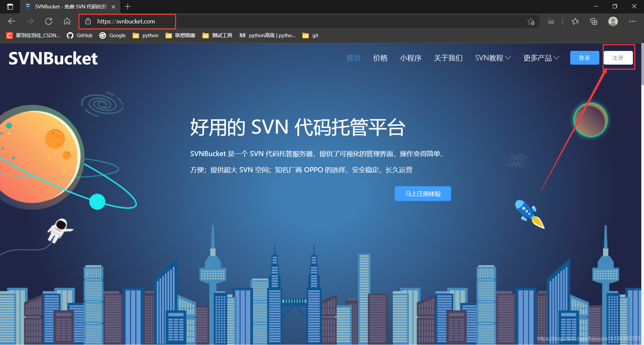Open the vertical tabs switcher

(10, 6)
